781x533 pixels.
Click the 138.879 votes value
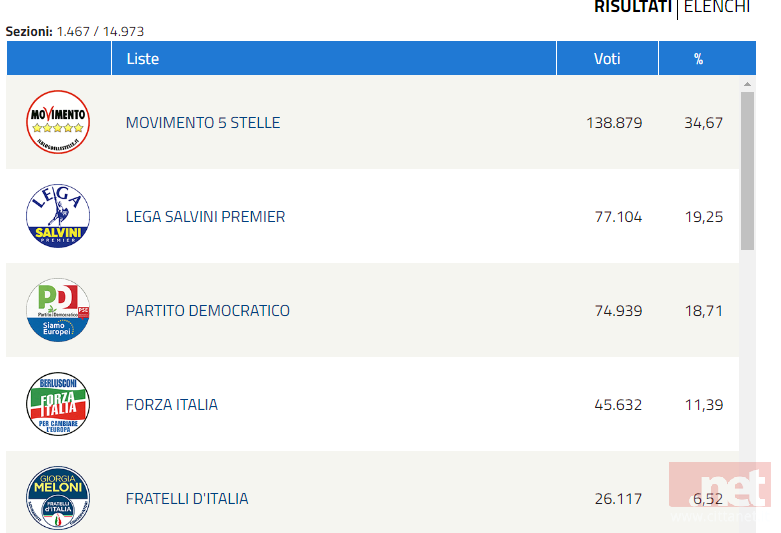click(614, 123)
